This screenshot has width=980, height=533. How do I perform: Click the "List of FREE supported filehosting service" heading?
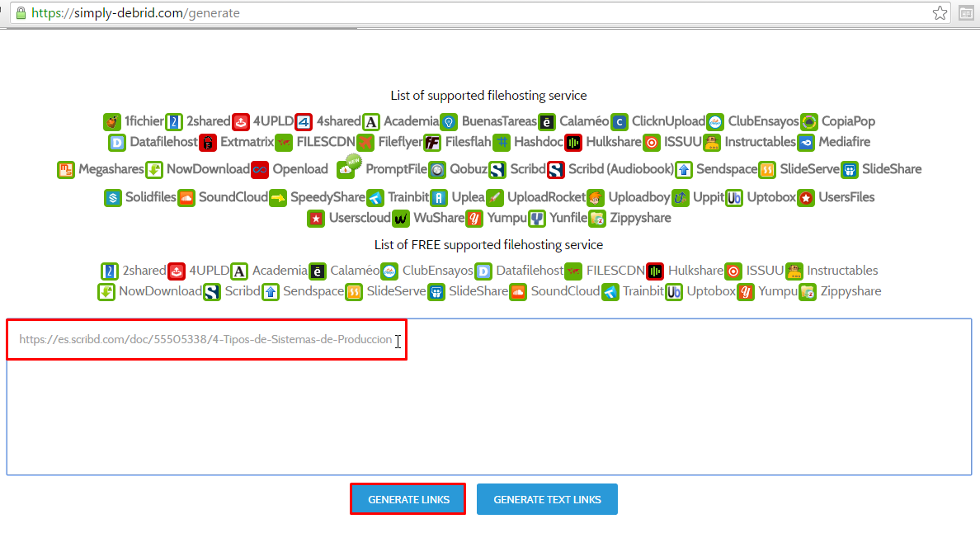[x=488, y=245]
